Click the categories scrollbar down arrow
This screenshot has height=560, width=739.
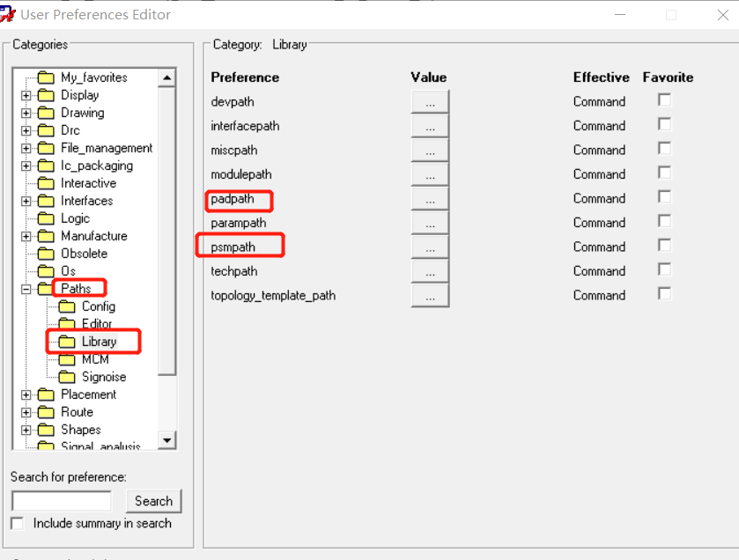click(166, 440)
